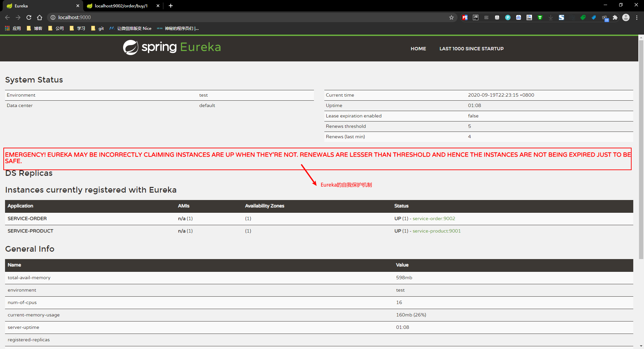Go forward to next page
Screen dimensions: 644x349
(x=18, y=17)
